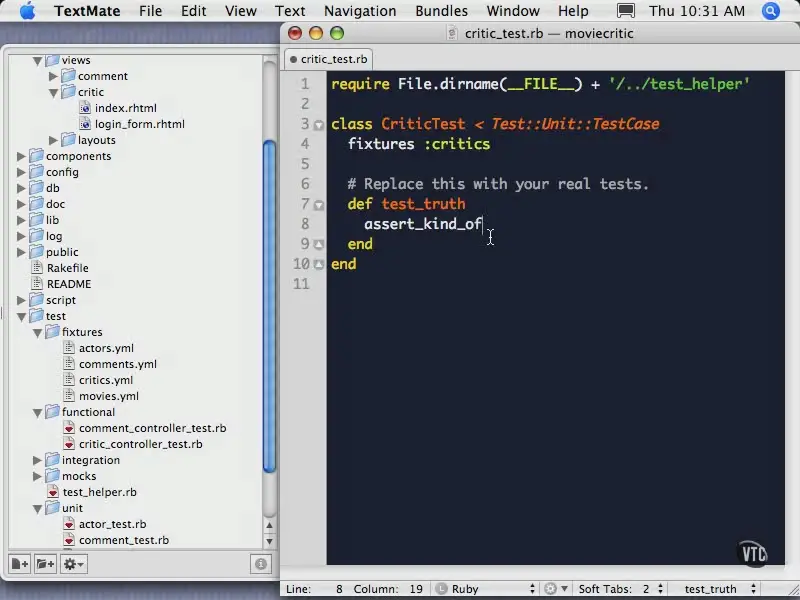
Task: Click the actor_test.rb ruby file icon
Action: click(69, 524)
